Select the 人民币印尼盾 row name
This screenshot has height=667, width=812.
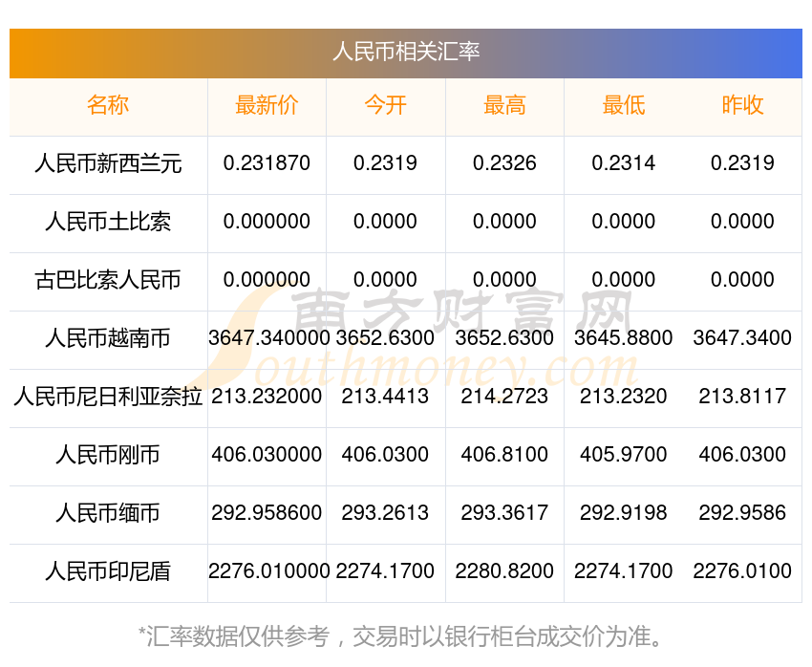click(x=108, y=571)
